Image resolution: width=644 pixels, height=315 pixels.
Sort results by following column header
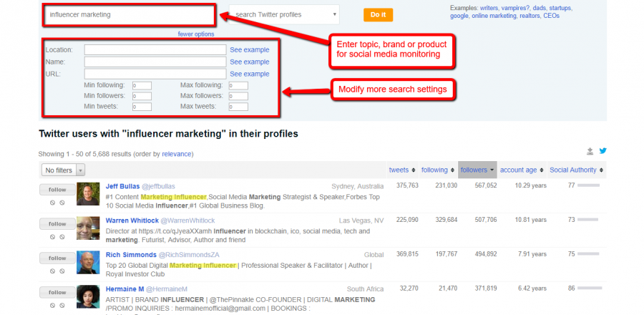pyautogui.click(x=434, y=170)
